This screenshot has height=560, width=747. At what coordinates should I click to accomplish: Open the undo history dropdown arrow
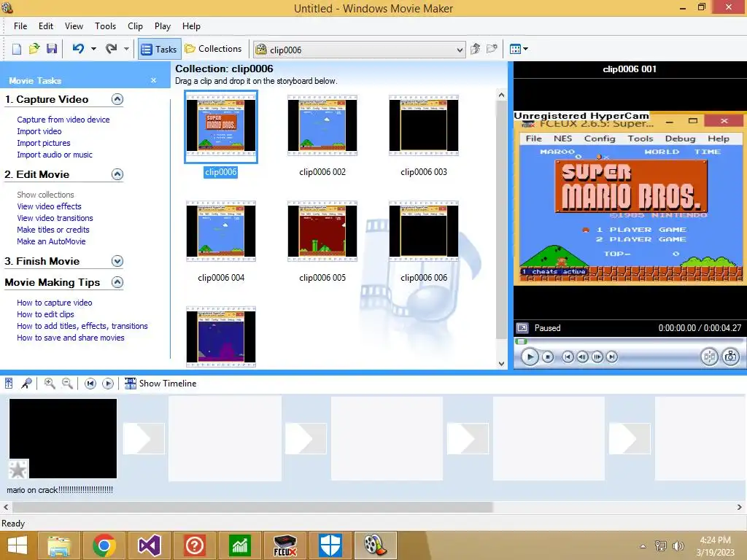[x=93, y=49]
